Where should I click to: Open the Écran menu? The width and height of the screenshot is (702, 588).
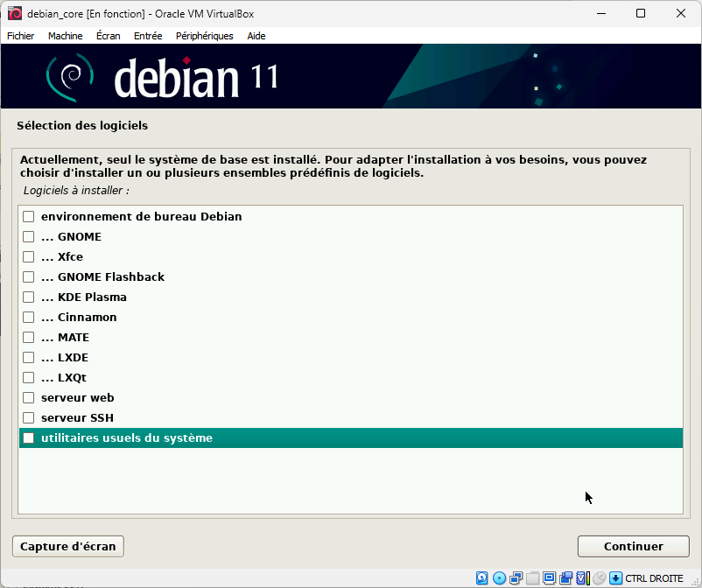pyautogui.click(x=109, y=36)
